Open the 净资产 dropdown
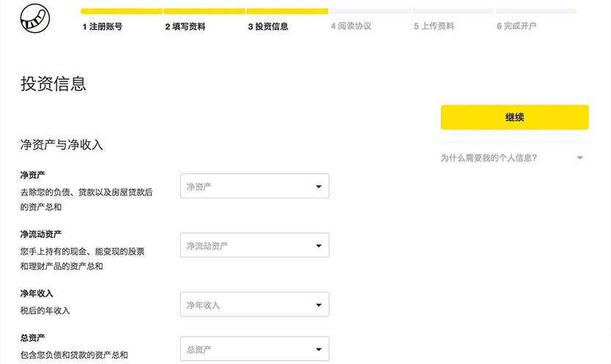The image size is (611, 364). (254, 186)
